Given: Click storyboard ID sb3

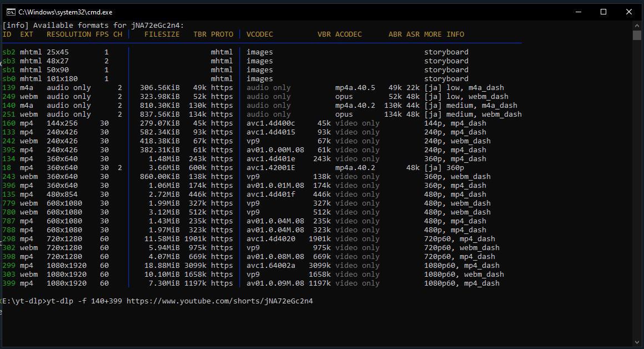Looking at the screenshot, I should coord(9,61).
